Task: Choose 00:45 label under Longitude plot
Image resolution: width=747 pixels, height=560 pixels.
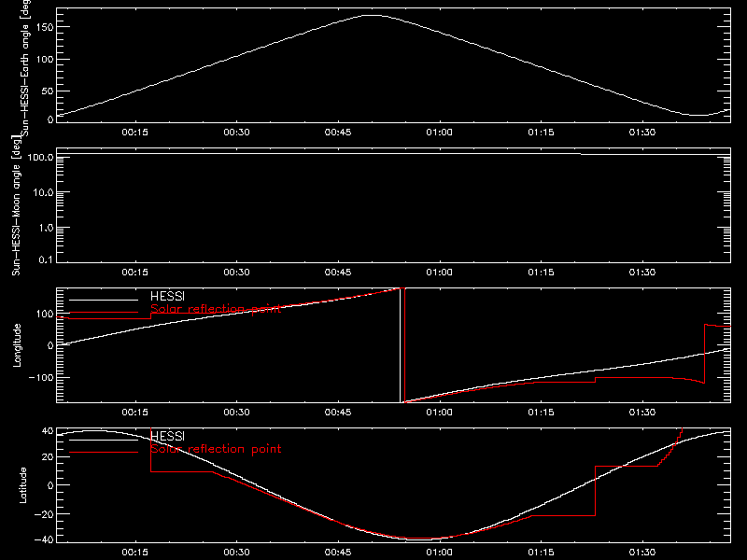Action: [338, 412]
